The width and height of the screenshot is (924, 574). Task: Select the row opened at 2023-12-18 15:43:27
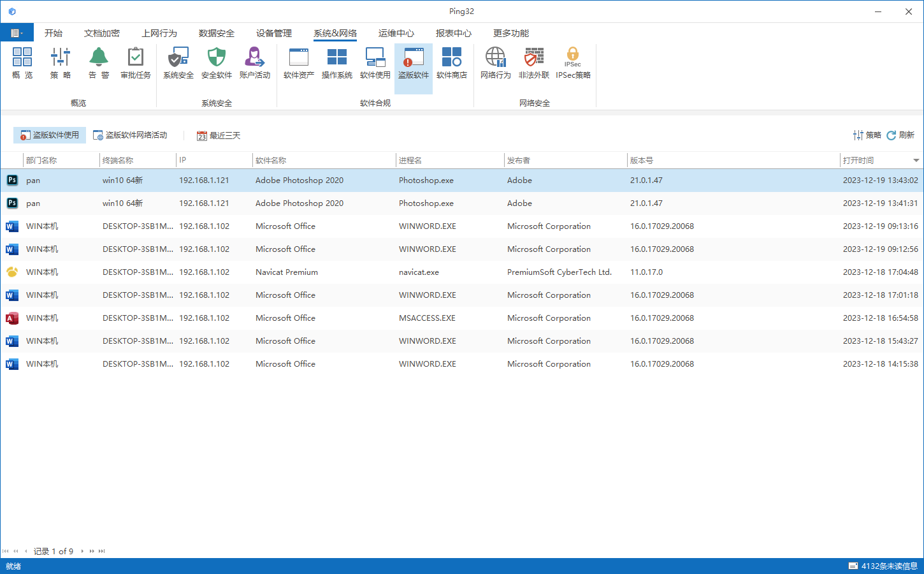coord(462,341)
